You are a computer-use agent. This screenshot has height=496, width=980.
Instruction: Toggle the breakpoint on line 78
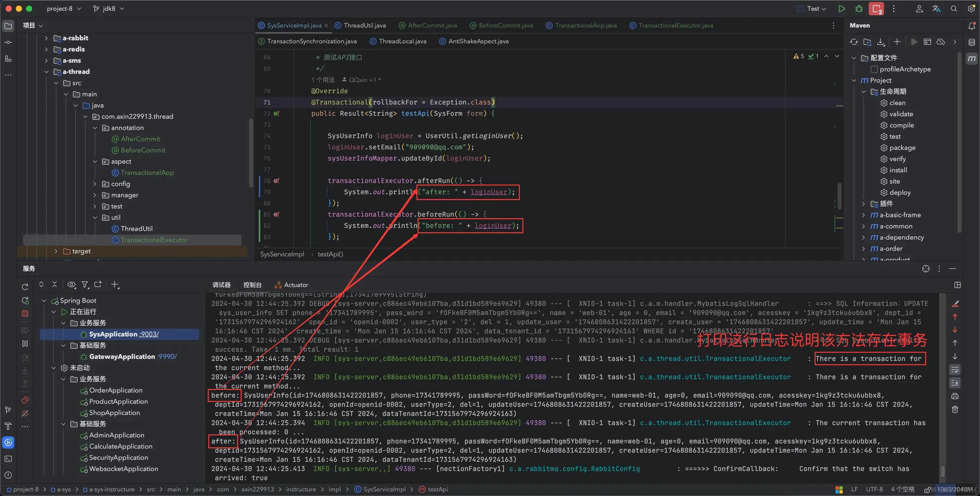click(x=276, y=181)
